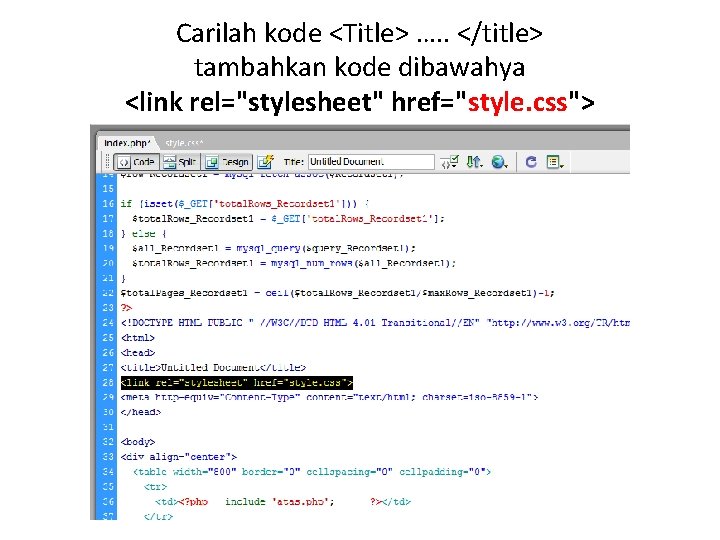Click the DOCTYPE HTML PUBLIC declaration line
Screen dimensions: 720x540
375,323
